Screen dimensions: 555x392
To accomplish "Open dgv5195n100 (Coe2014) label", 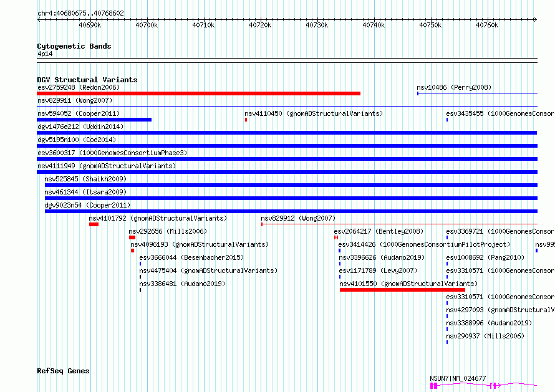I will (x=77, y=140).
